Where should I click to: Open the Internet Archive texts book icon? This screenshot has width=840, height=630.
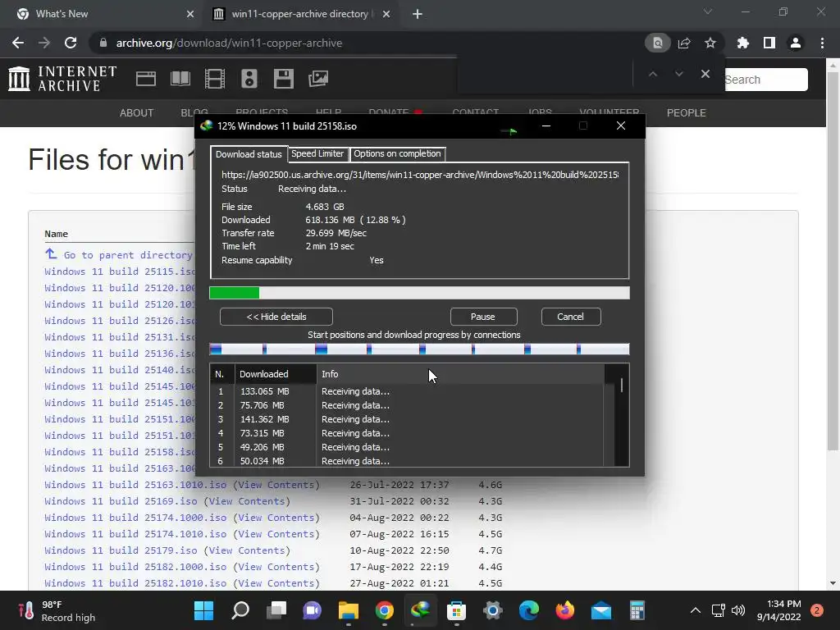(x=180, y=79)
